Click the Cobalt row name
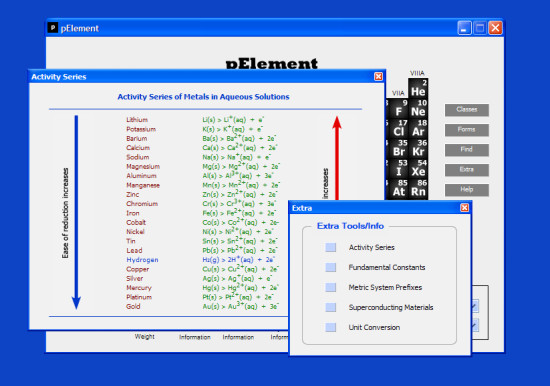 [136, 222]
